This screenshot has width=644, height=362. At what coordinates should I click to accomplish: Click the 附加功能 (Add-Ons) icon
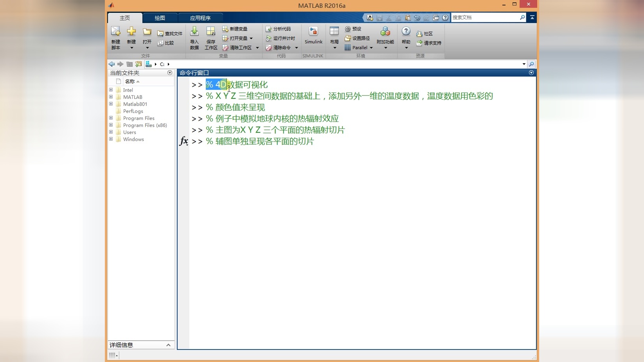[x=385, y=32]
